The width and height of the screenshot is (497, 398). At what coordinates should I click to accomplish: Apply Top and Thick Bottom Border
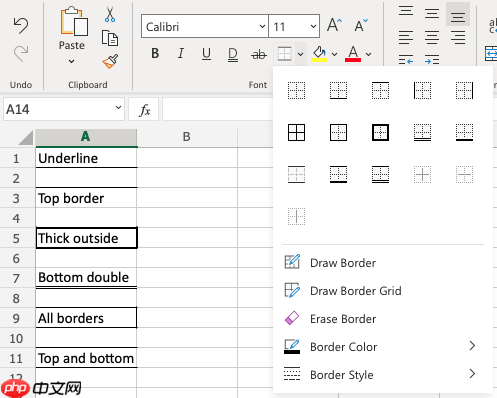[x=338, y=174]
